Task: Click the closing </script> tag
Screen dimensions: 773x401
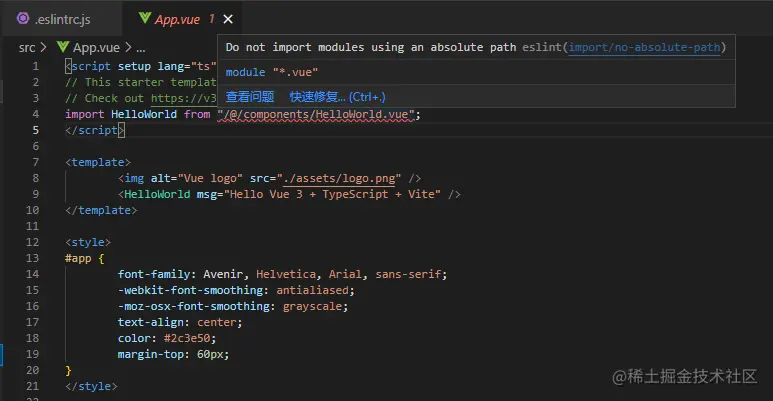Action: coord(95,130)
